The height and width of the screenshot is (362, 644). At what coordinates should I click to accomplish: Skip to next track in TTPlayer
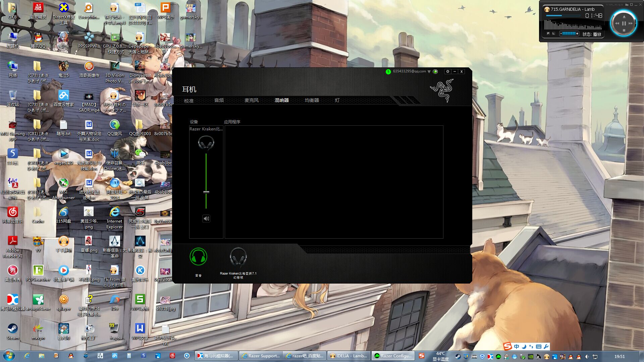[x=631, y=23]
